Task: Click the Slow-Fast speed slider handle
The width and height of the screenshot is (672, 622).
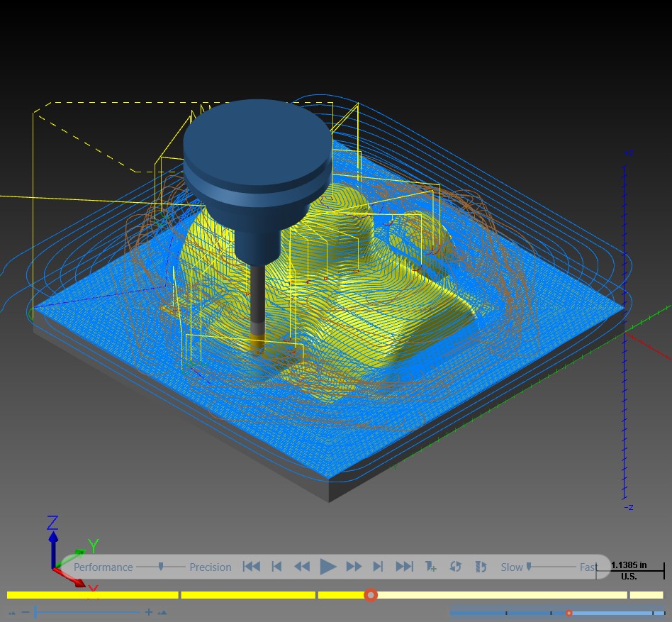Action: pyautogui.click(x=529, y=567)
